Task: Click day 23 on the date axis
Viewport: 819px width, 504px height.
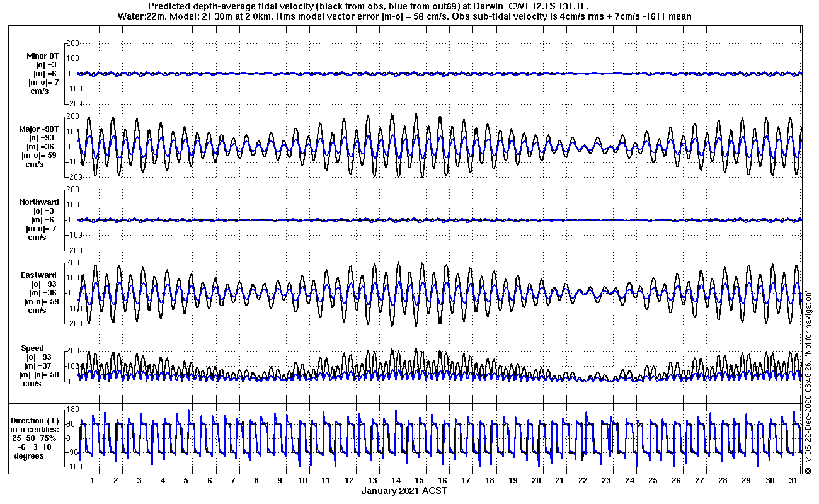Action: pos(606,480)
